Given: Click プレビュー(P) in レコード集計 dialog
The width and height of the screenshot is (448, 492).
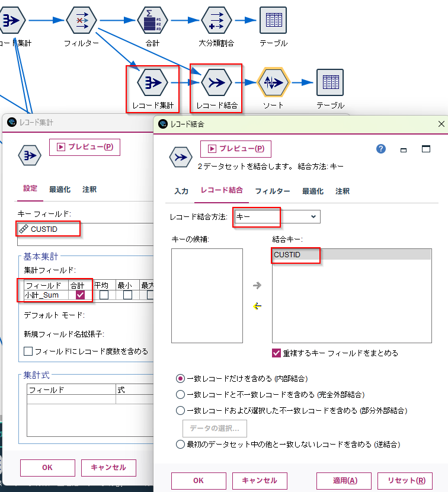Looking at the screenshot, I should [x=85, y=147].
